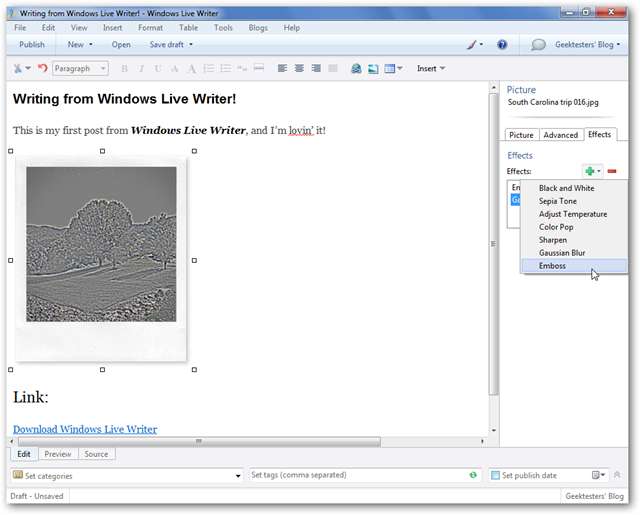Click the red remove effect icon

point(611,172)
